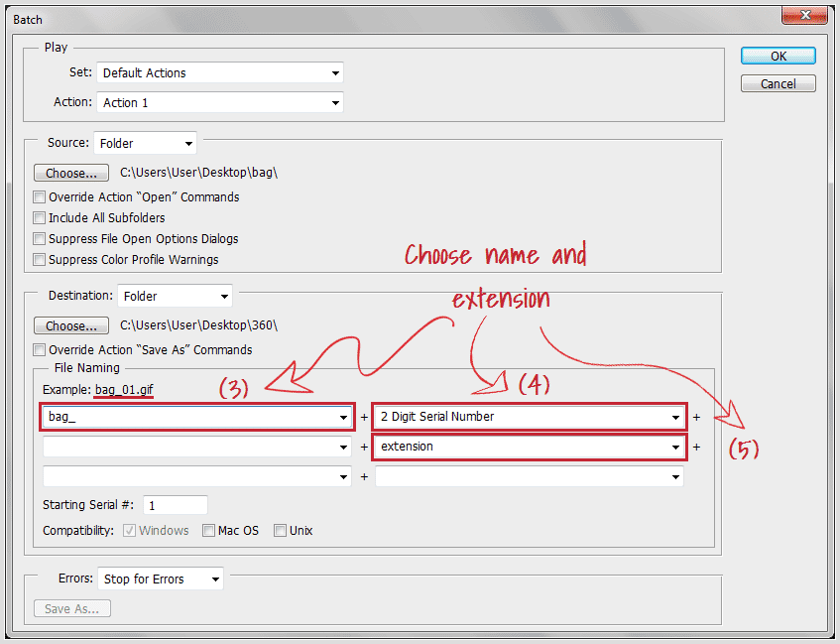Open the Action dropdown showing Action 1
The width and height of the screenshot is (840, 644).
click(220, 102)
